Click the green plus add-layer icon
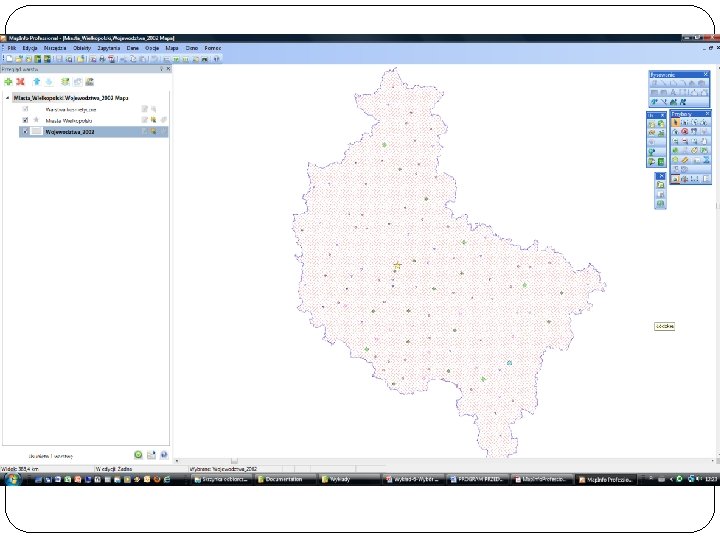The height and width of the screenshot is (540, 720). [x=8, y=82]
